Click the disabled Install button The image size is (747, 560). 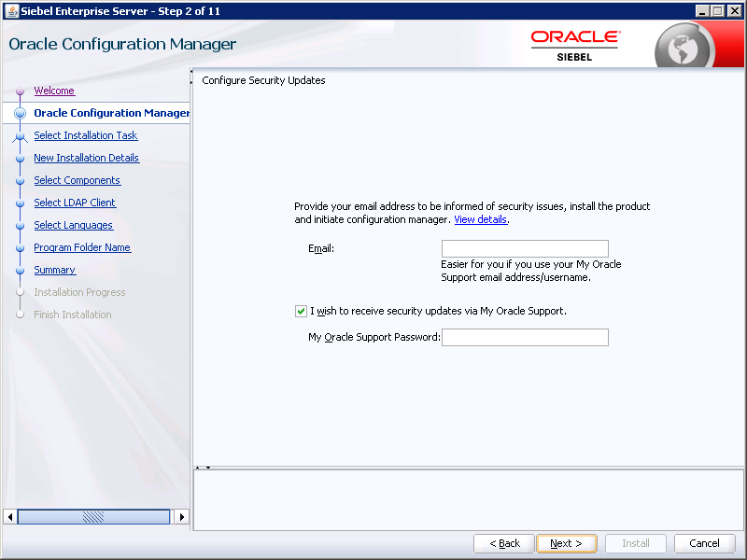[x=636, y=543]
